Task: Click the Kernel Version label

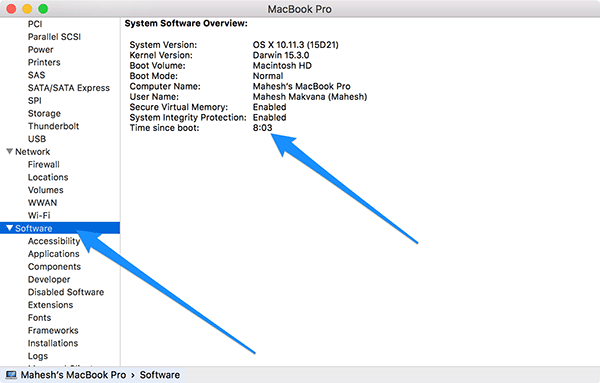Action: (x=161, y=55)
